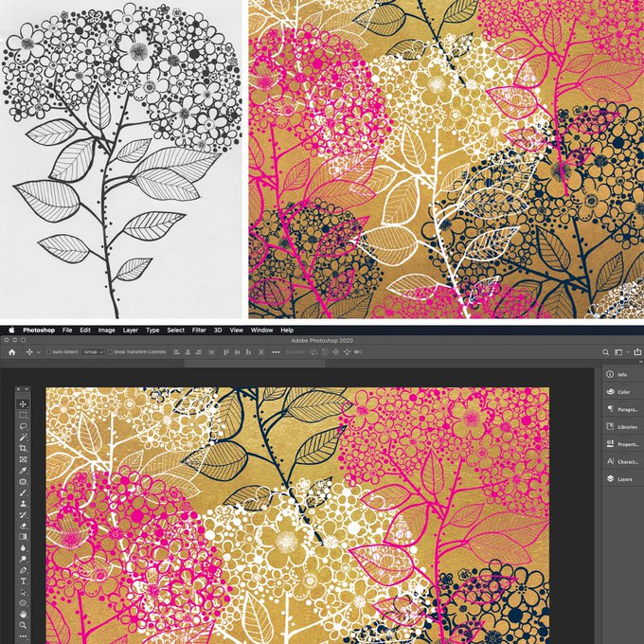Enable the Auto-Select checkbox
The image size is (644, 644).
tap(49, 352)
